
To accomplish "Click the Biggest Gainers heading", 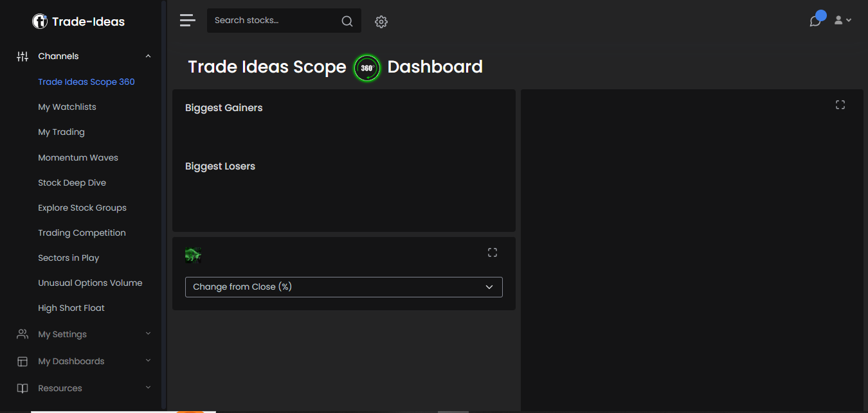I will (x=224, y=108).
